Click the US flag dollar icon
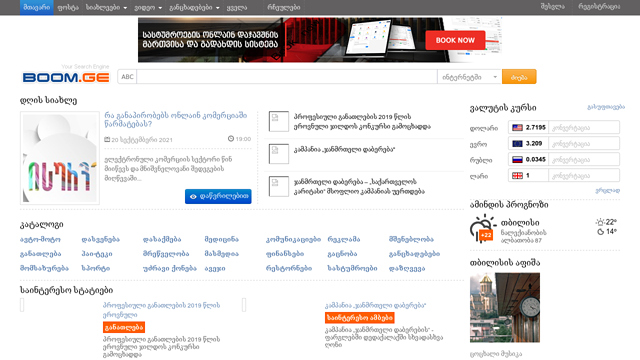640x360 pixels. click(x=517, y=127)
